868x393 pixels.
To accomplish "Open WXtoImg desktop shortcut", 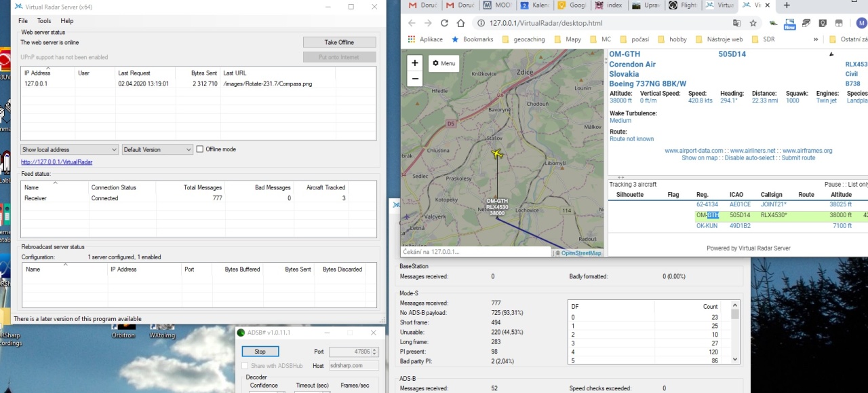I will (163, 331).
